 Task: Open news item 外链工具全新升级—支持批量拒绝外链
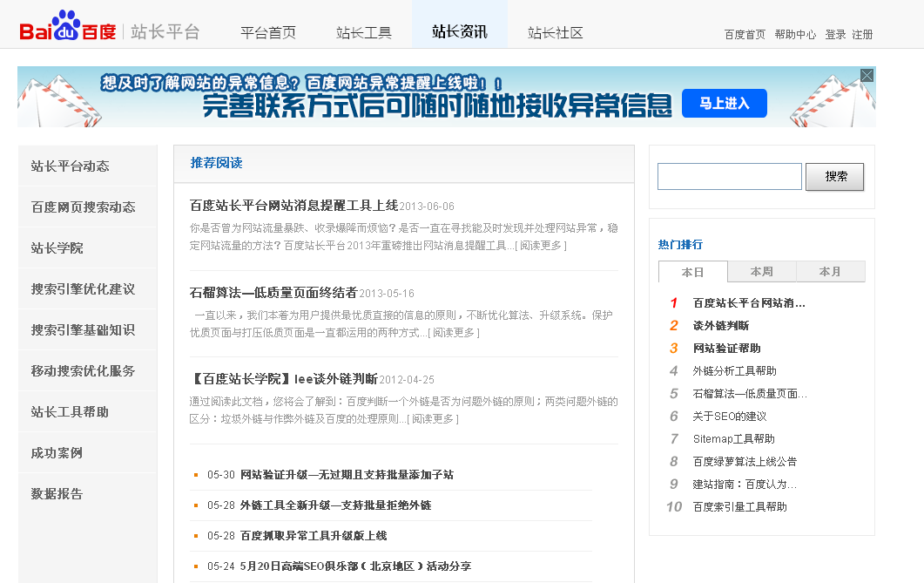point(336,505)
